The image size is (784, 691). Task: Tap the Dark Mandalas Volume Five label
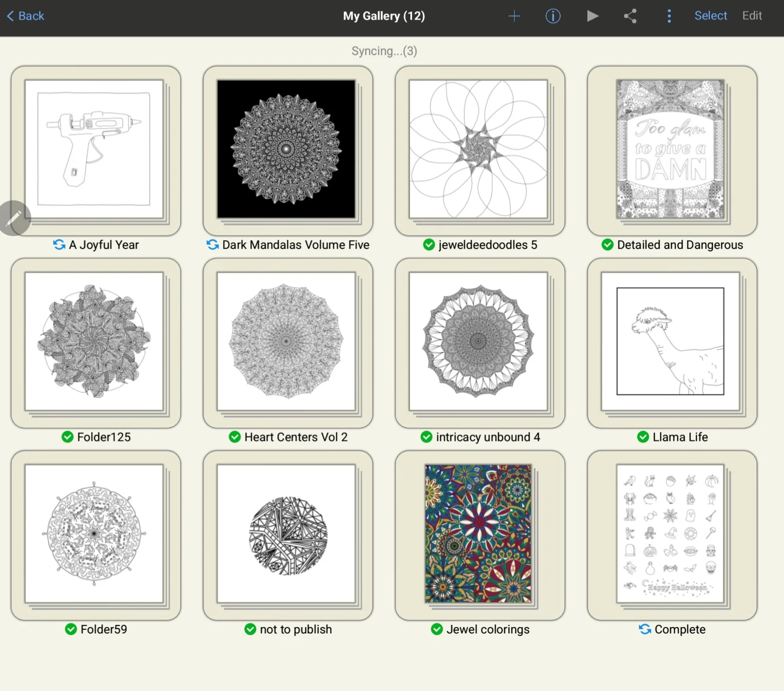(296, 245)
